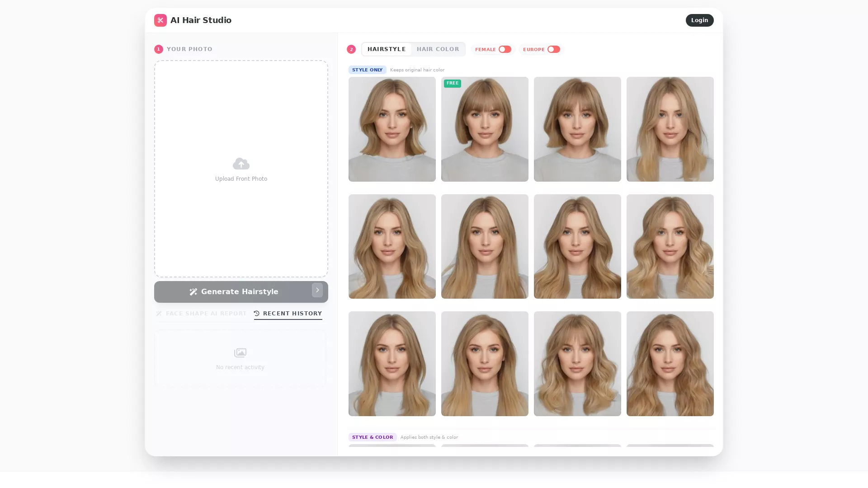Viewport: 868px width, 488px height.
Task: Click the AI Hair Studio scissors logo icon
Action: pos(160,20)
